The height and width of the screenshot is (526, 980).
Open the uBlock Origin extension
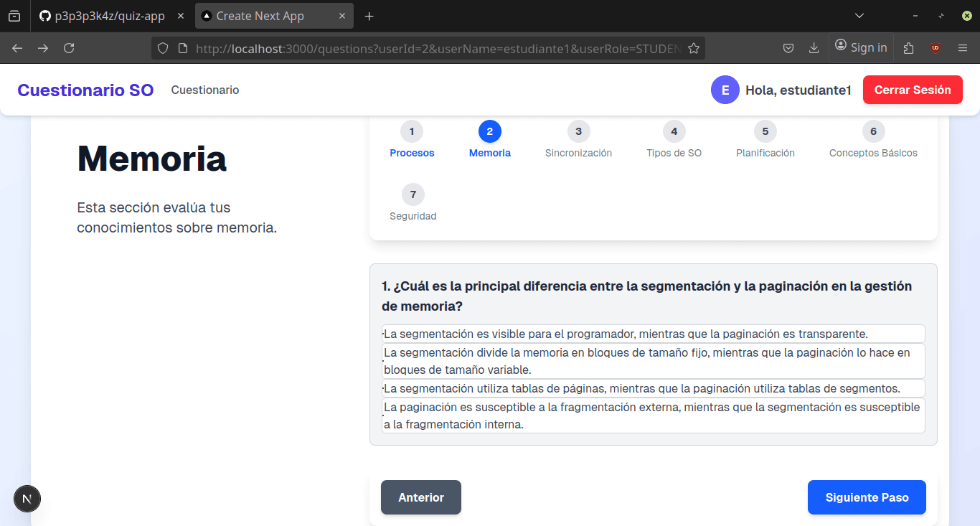tap(935, 47)
